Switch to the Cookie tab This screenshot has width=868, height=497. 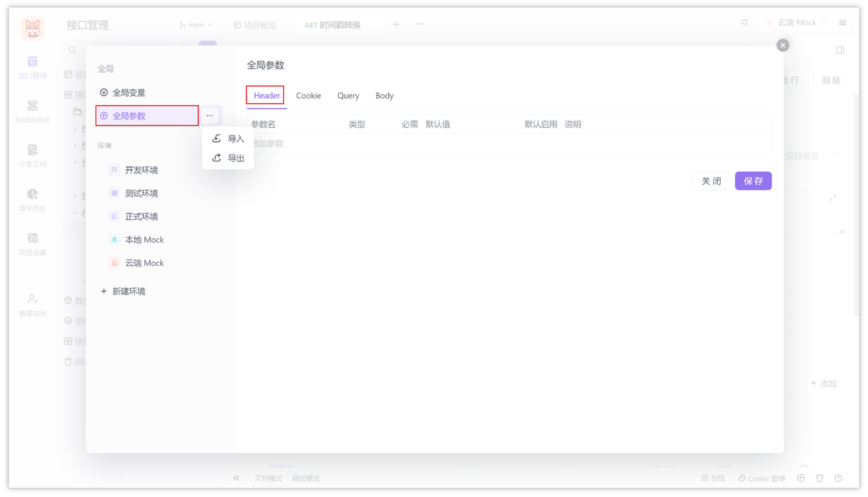click(309, 96)
